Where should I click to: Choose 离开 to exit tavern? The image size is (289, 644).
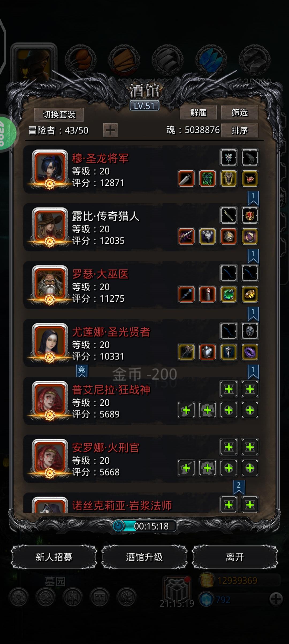coord(235,557)
